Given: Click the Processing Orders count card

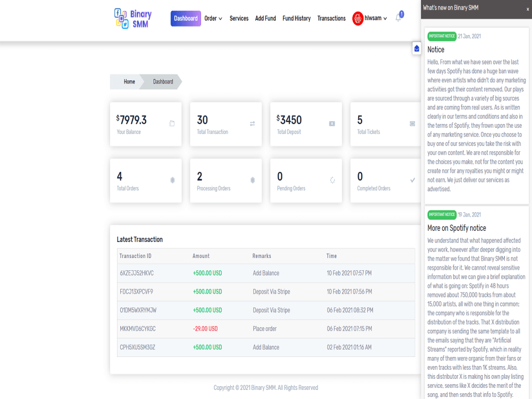Looking at the screenshot, I should pyautogui.click(x=226, y=180).
